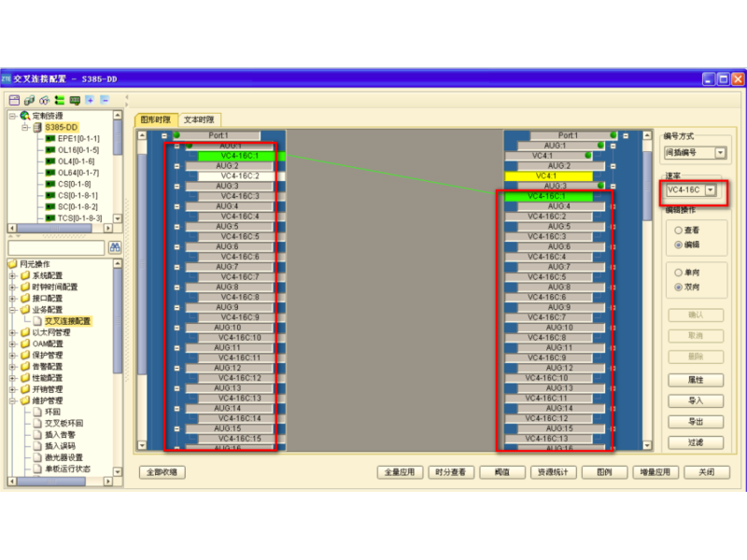Screen dimensions: 747x560
Task: Click the blue minus collapse-all toolbar icon
Action: click(x=105, y=99)
